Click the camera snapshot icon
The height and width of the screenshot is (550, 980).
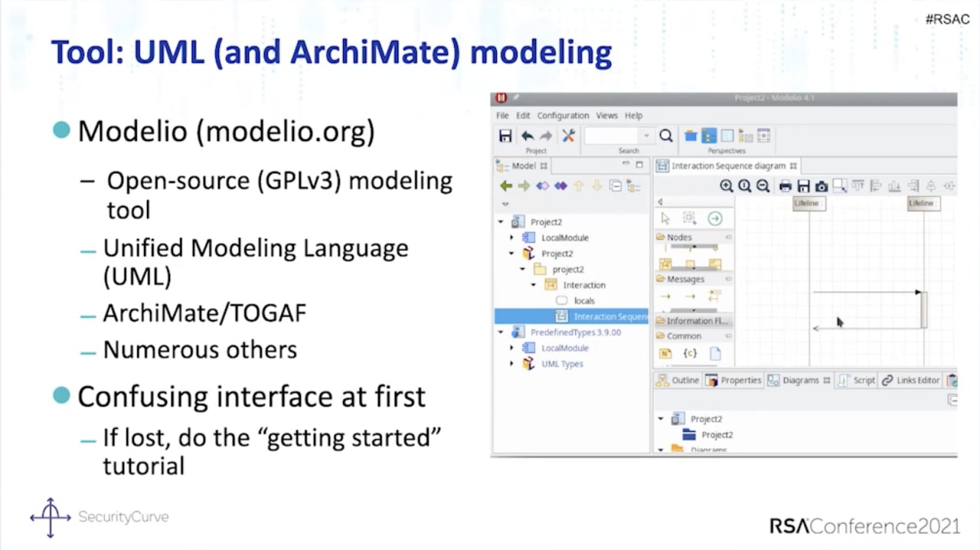(822, 186)
